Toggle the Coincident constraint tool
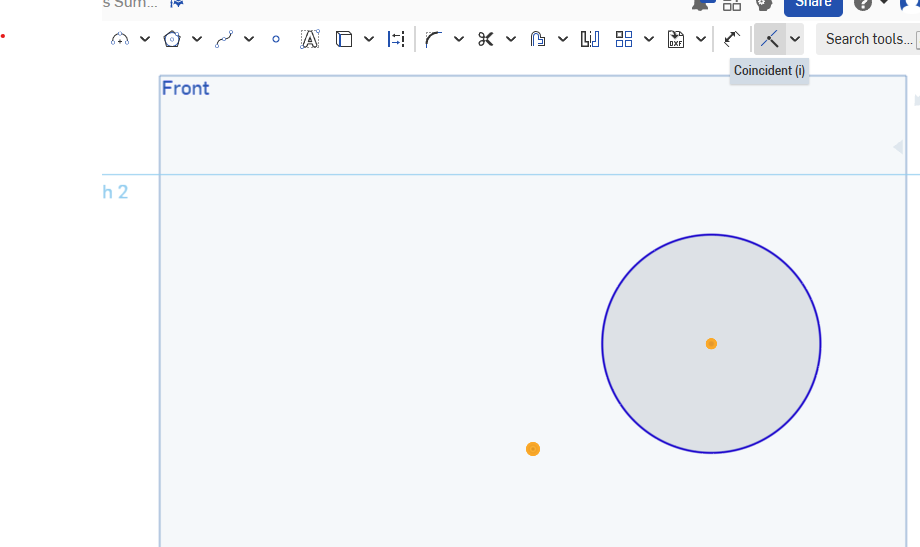 tap(769, 39)
